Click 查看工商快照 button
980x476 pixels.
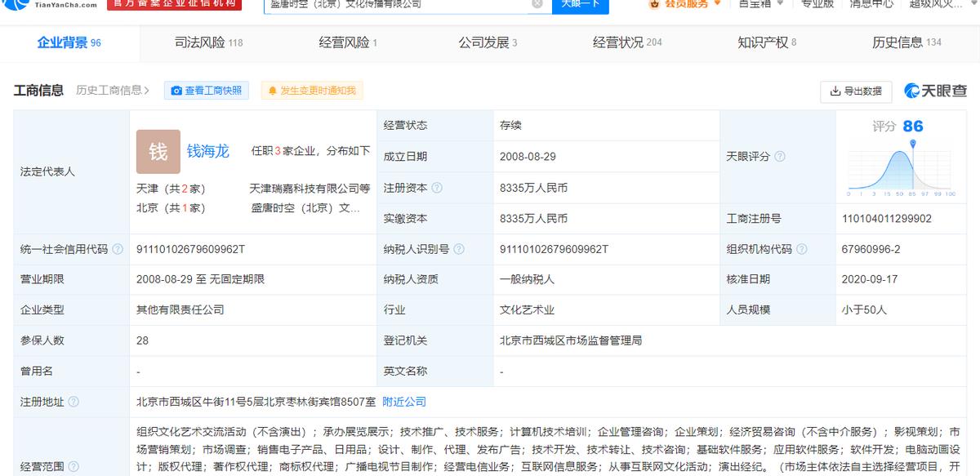[x=206, y=91]
